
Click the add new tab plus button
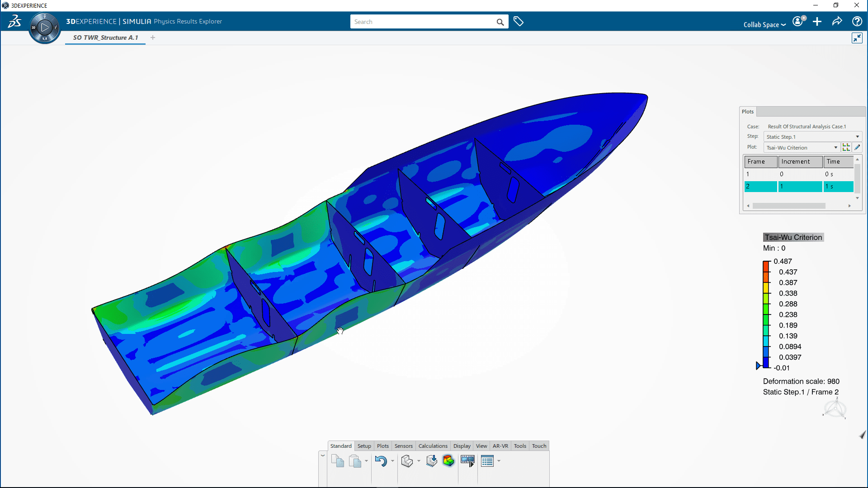(153, 38)
